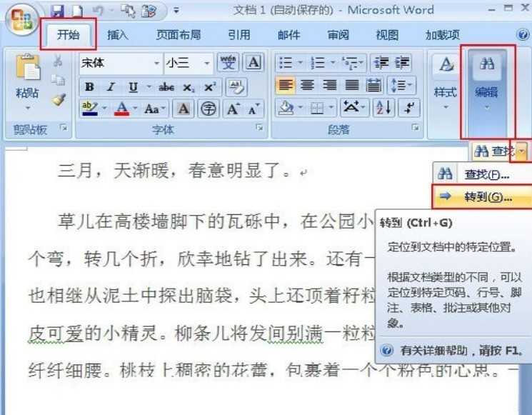Image resolution: width=532 pixels, height=415 pixels.
Task: Open the 样式 styles button
Action: click(446, 81)
